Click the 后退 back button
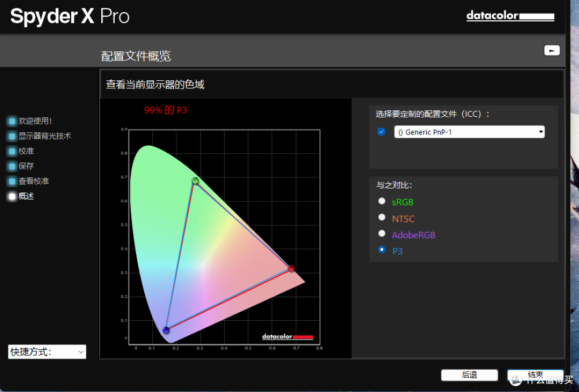This screenshot has height=392, width=579. coord(469,375)
